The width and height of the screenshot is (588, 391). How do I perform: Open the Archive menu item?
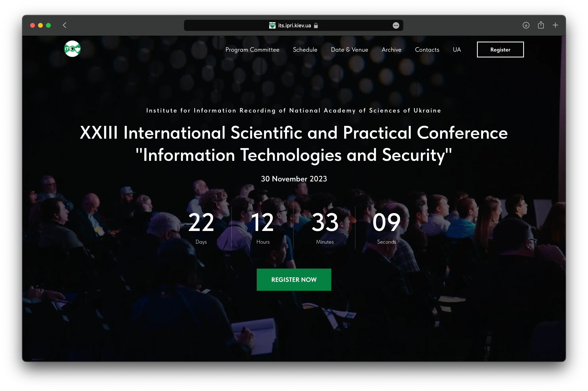(391, 50)
